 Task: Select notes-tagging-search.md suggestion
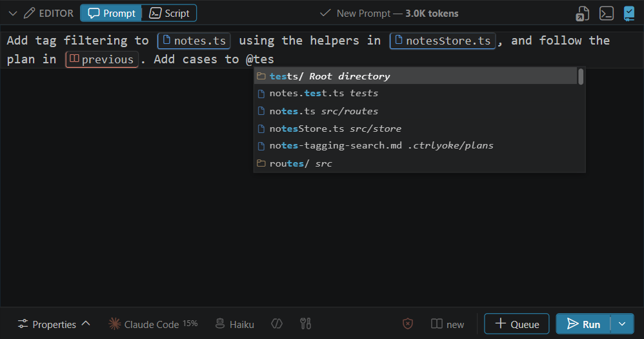click(416, 145)
